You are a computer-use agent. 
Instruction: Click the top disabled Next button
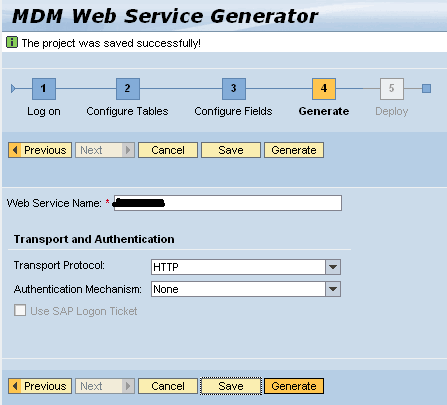point(105,150)
